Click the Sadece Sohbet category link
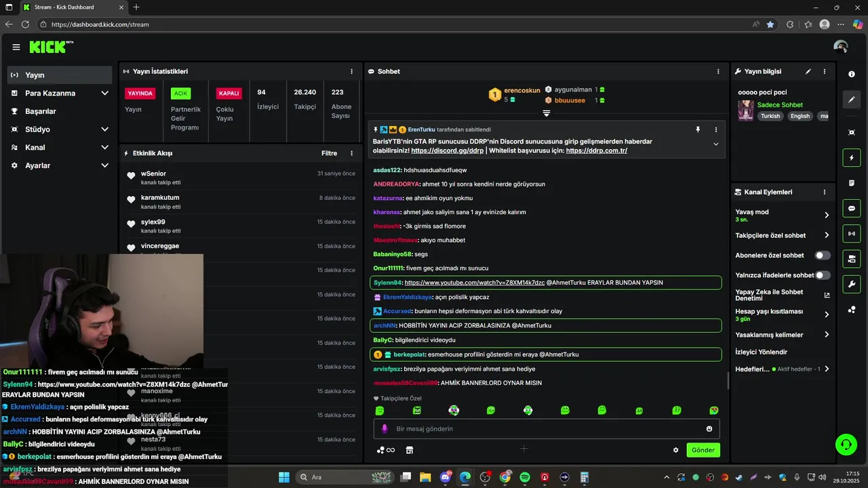Image resolution: width=868 pixels, height=488 pixels. tap(780, 105)
